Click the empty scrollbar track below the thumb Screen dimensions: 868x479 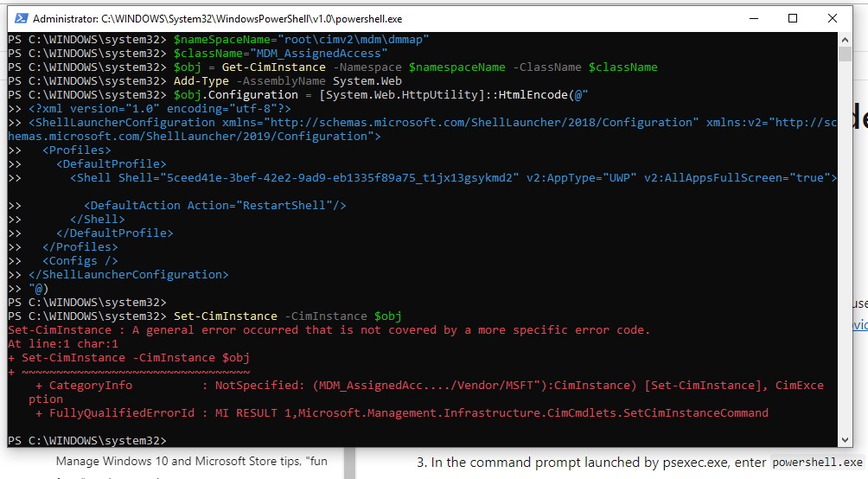[845, 259]
